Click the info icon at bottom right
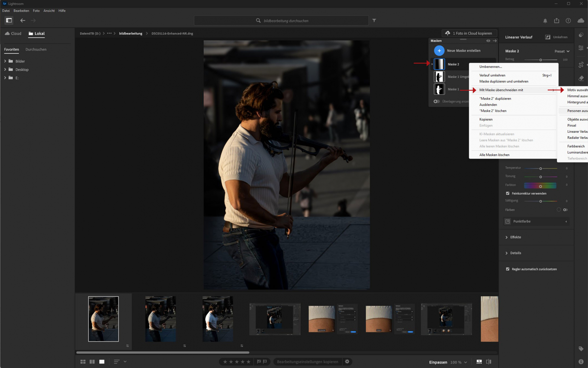The width and height of the screenshot is (588, 368). 581,362
